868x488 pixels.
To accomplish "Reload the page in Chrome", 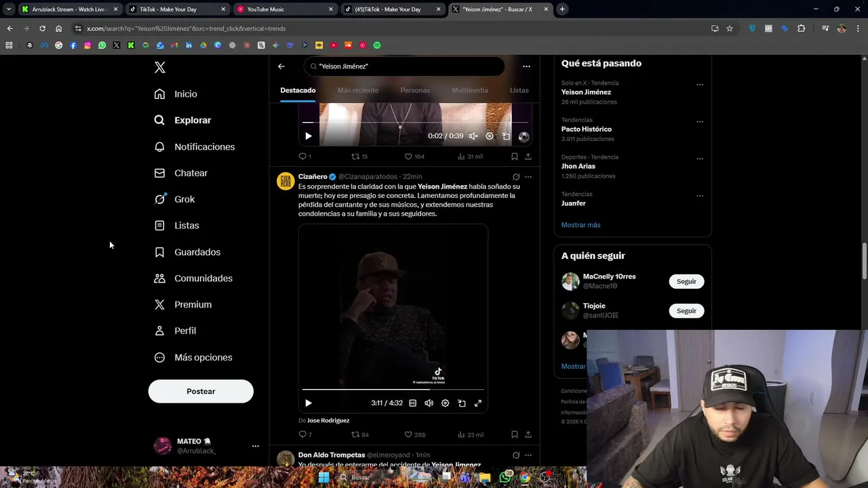I will (42, 28).
